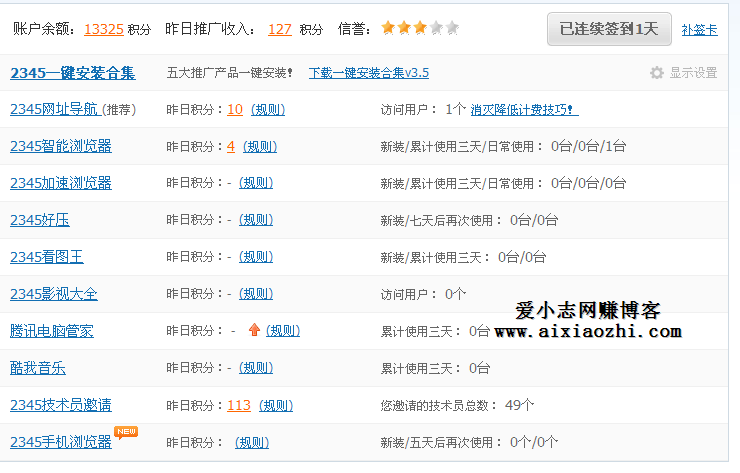Open 2345加速浏览器 link

point(61,183)
